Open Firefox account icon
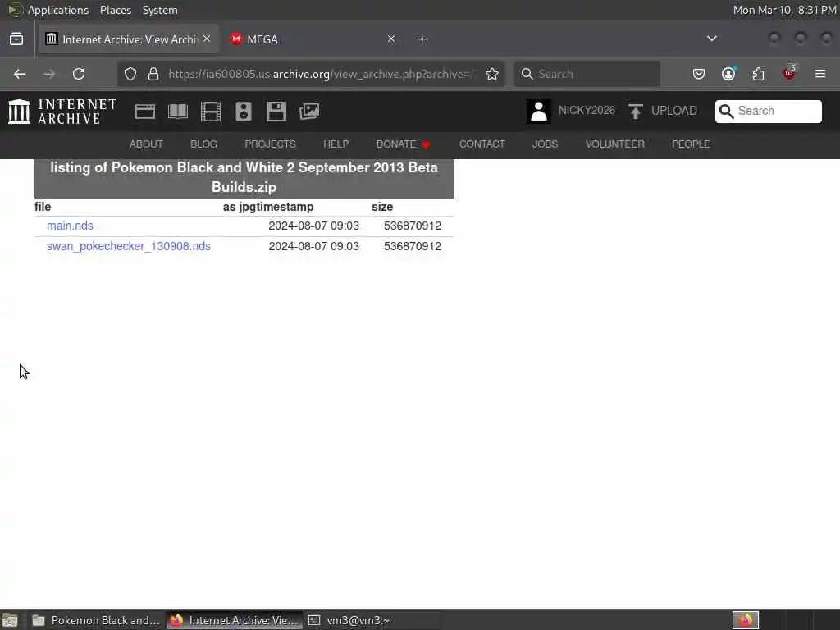Image resolution: width=840 pixels, height=630 pixels. tap(728, 74)
